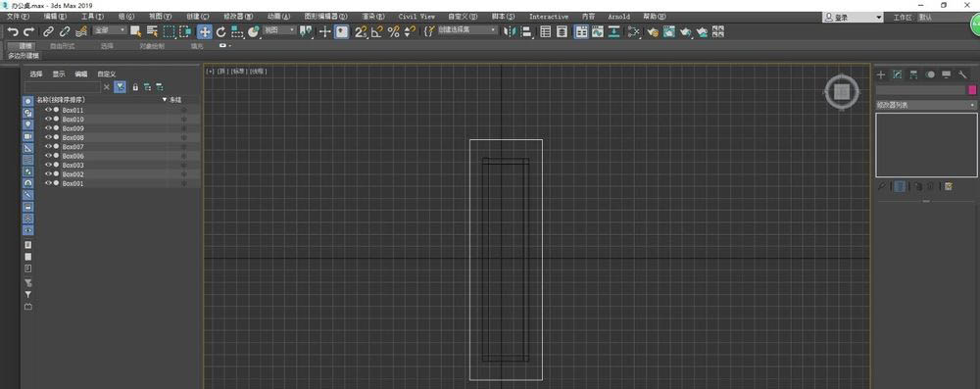Hide Box007 via eye icon
This screenshot has width=980, height=389.
[48, 146]
